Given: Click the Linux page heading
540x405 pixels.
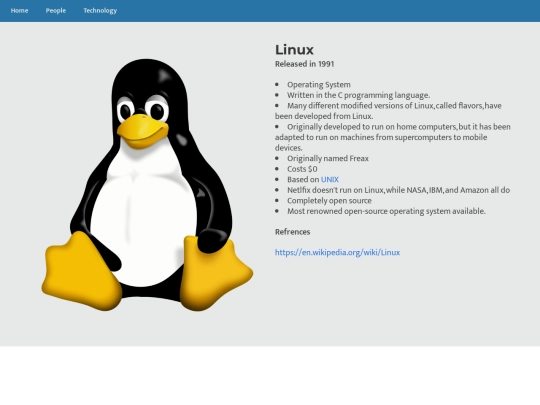Looking at the screenshot, I should [294, 50].
